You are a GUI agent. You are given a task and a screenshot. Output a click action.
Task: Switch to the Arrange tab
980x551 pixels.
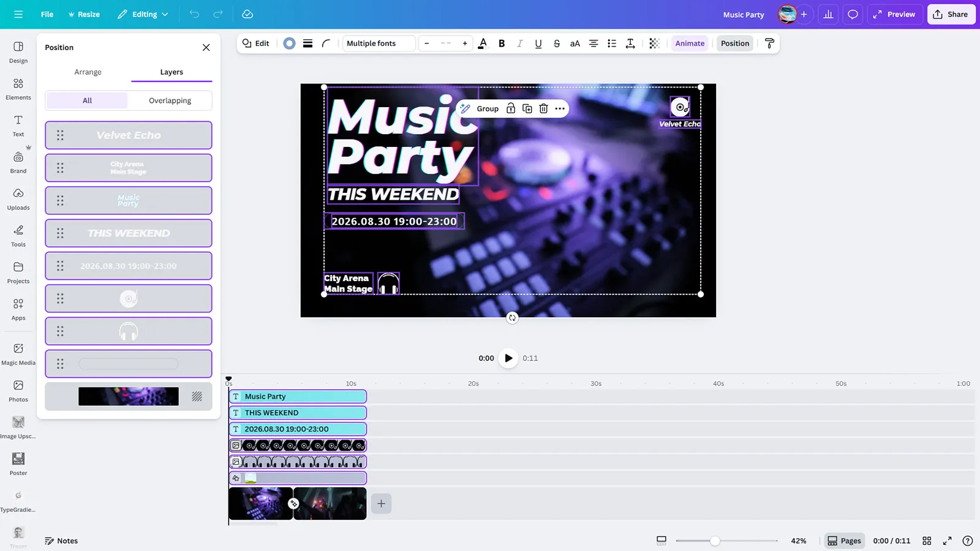point(88,72)
